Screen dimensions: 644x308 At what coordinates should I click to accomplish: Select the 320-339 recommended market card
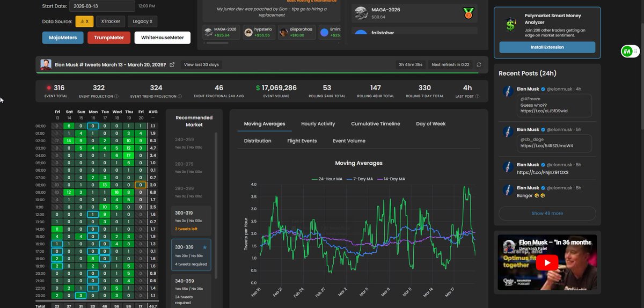click(191, 254)
